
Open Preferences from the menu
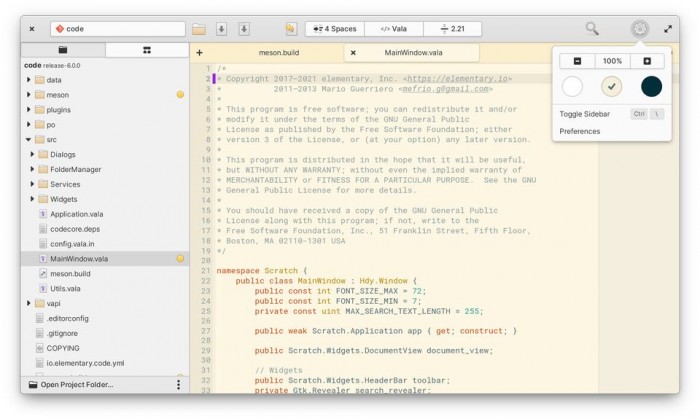coord(580,131)
